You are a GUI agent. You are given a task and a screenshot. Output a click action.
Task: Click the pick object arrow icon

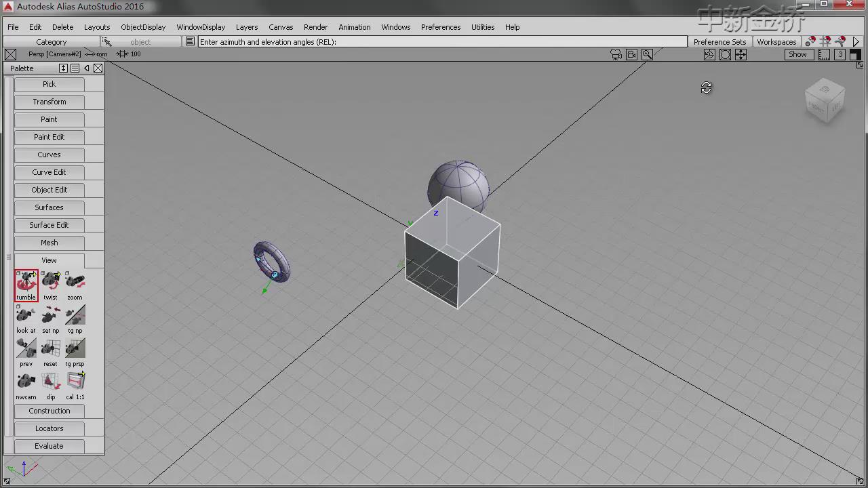click(x=107, y=42)
